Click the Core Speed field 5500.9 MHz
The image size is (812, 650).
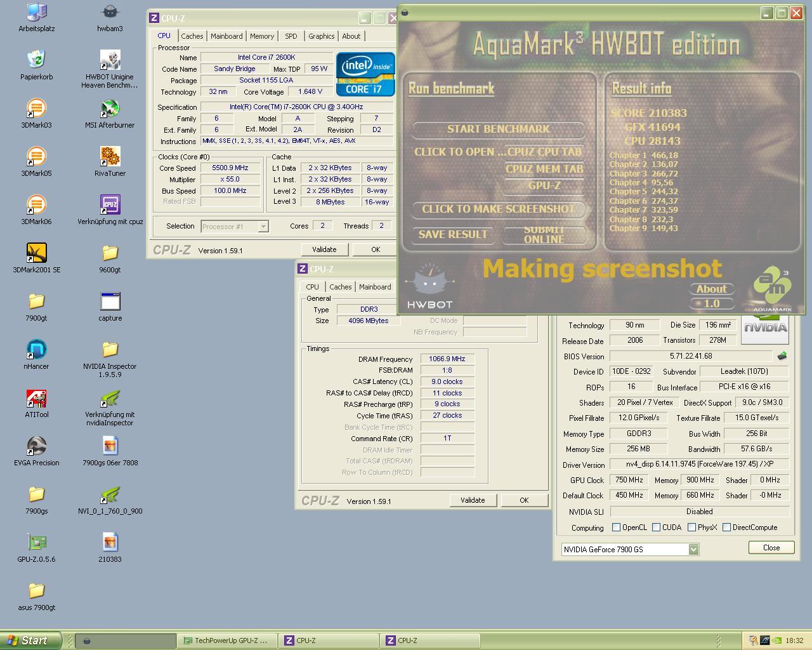click(230, 168)
